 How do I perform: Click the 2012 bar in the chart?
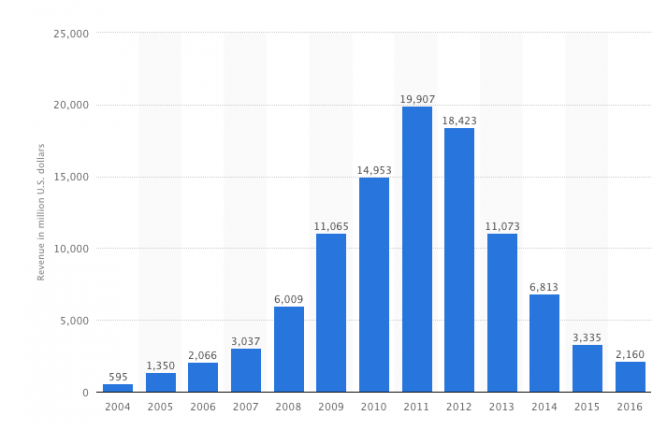pyautogui.click(x=459, y=260)
